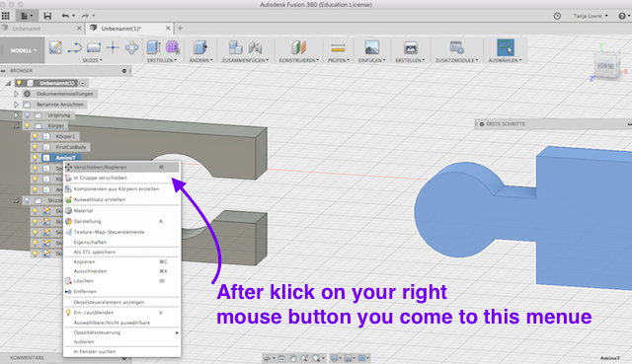The image size is (632, 364).
Task: Undo the last action
Action: [x=65, y=16]
